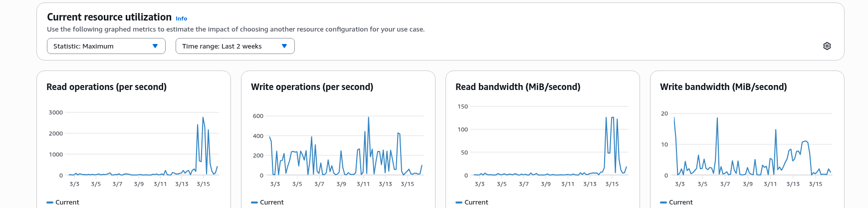Click the Write bandwidth (MiB/second) title
Viewport: 868px width, 208px height.
723,87
